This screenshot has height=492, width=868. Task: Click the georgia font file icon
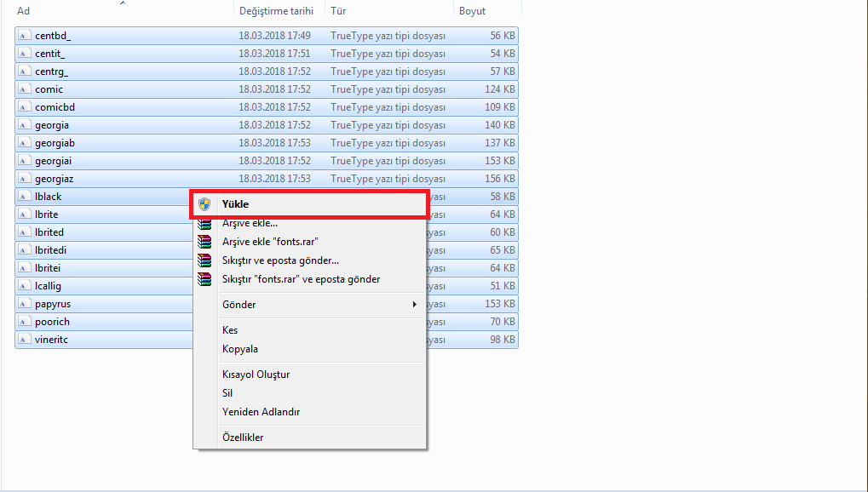coord(25,125)
